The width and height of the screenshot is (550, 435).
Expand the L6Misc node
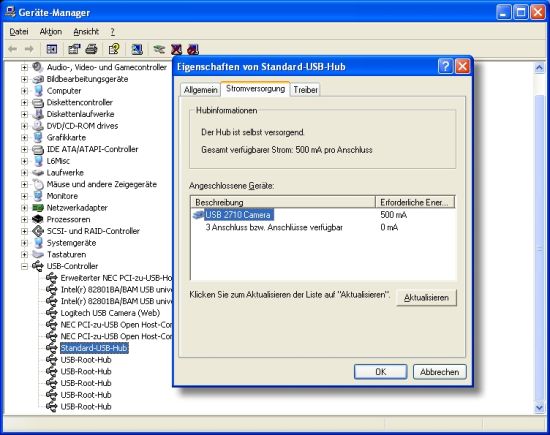(24, 161)
